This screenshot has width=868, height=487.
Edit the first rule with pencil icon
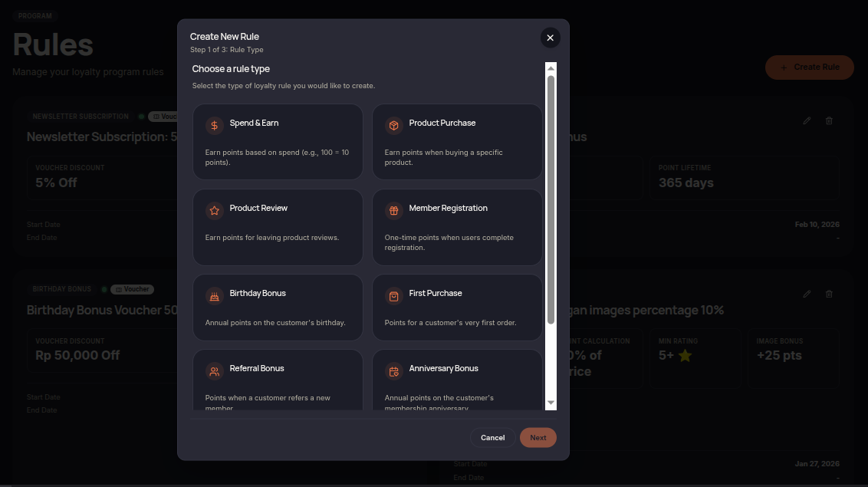[807, 120]
